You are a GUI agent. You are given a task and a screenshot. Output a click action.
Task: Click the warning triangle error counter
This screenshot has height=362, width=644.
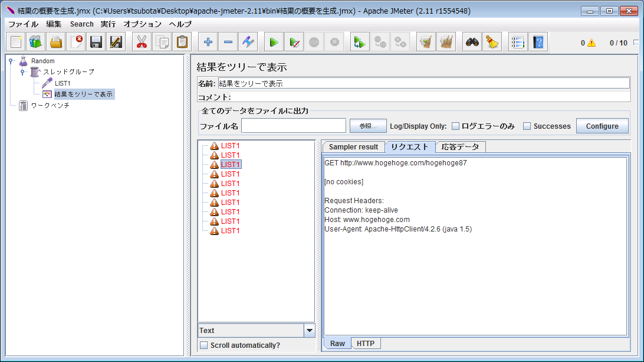click(592, 43)
